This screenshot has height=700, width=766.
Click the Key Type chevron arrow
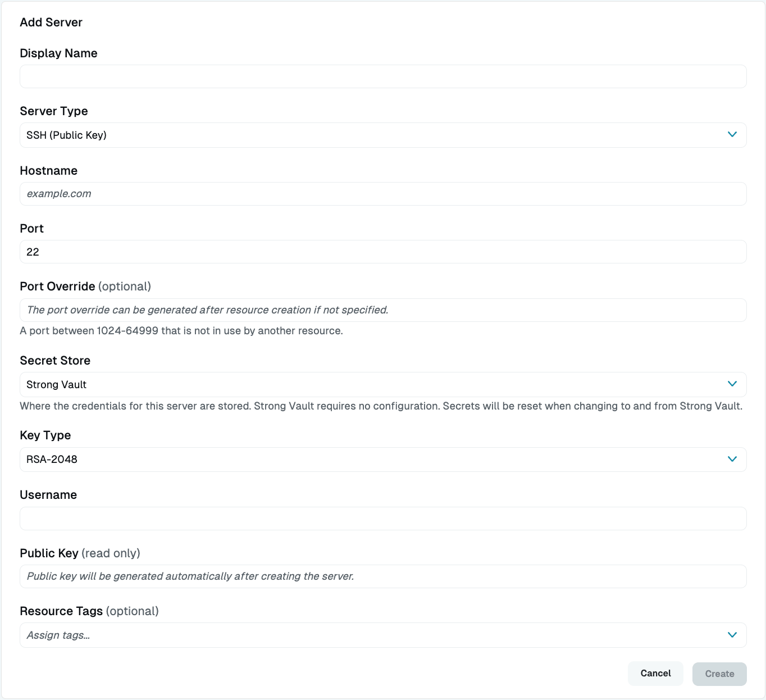click(732, 459)
